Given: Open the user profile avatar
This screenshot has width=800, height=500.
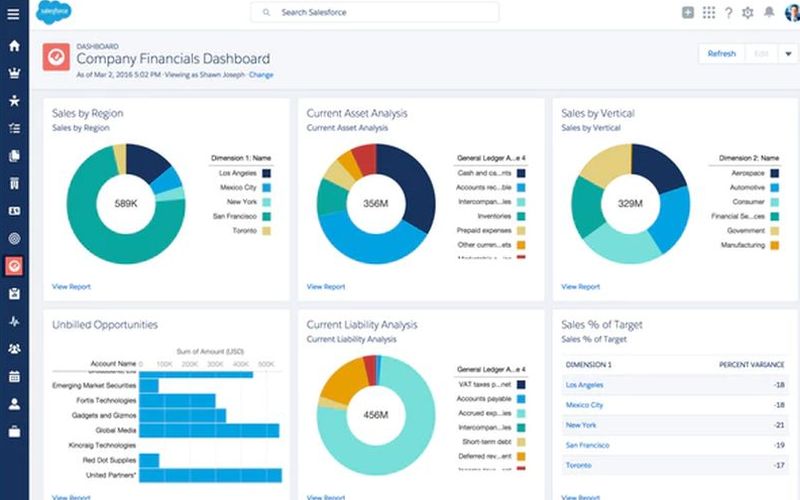Looking at the screenshot, I should pos(792,13).
